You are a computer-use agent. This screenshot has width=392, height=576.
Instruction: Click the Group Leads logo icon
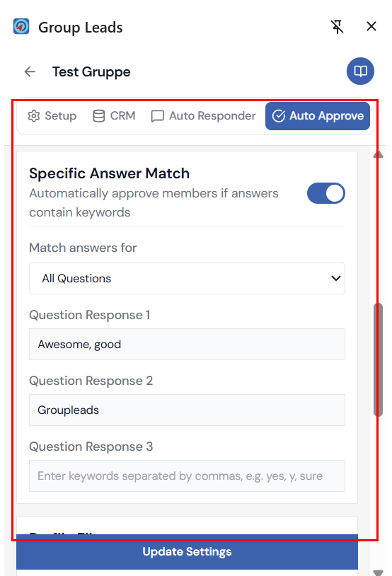pyautogui.click(x=21, y=26)
